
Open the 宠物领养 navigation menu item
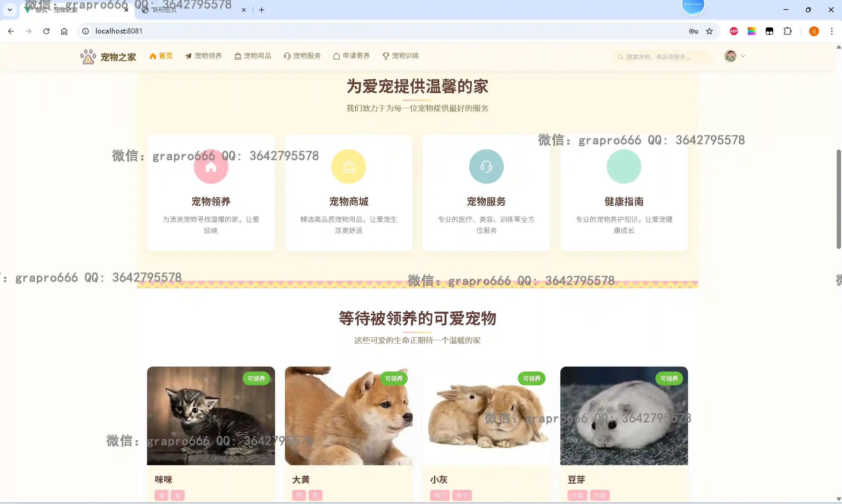tap(204, 56)
